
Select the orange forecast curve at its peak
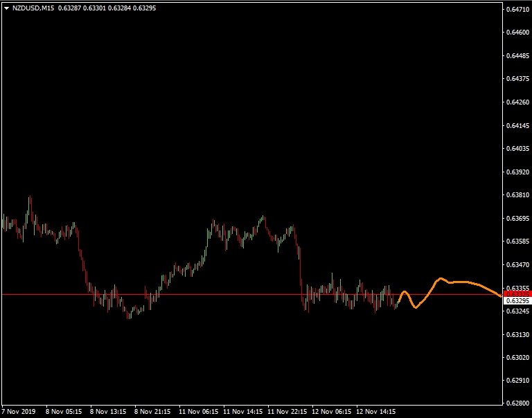click(441, 279)
